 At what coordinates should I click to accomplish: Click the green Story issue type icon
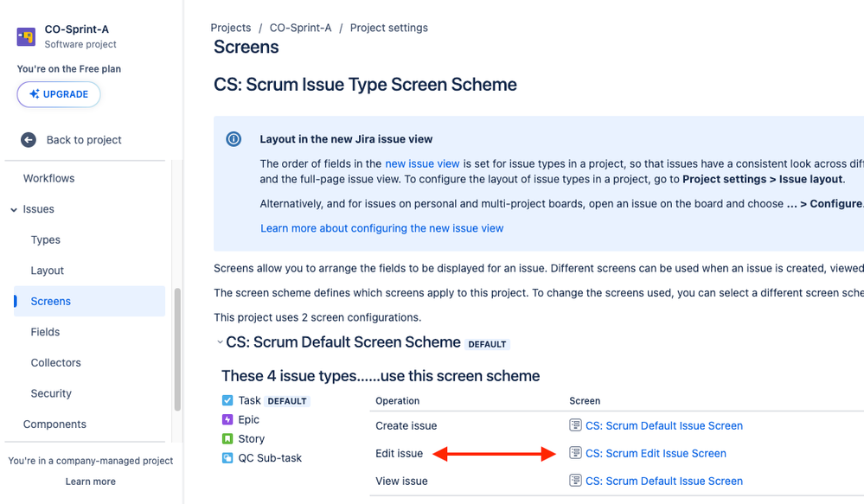click(227, 439)
